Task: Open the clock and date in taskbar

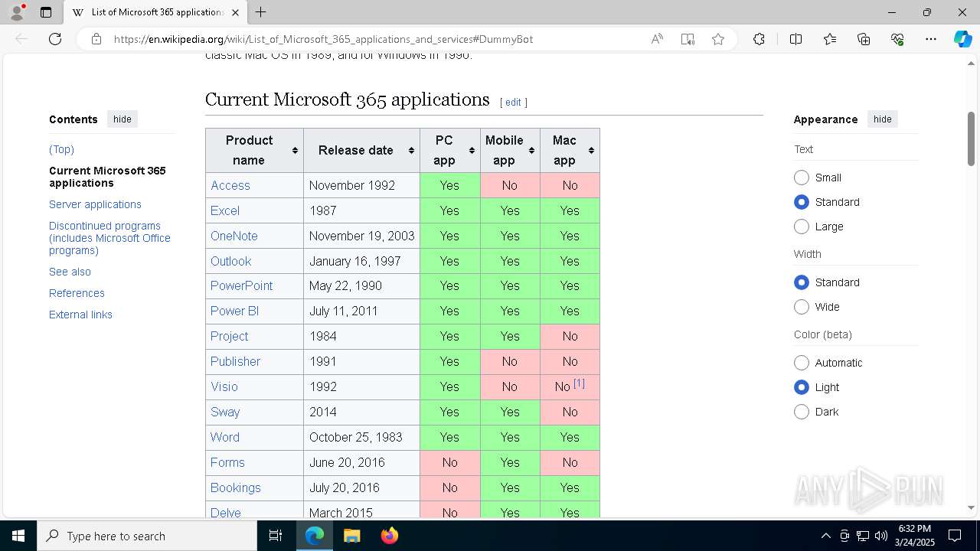Action: click(x=915, y=536)
